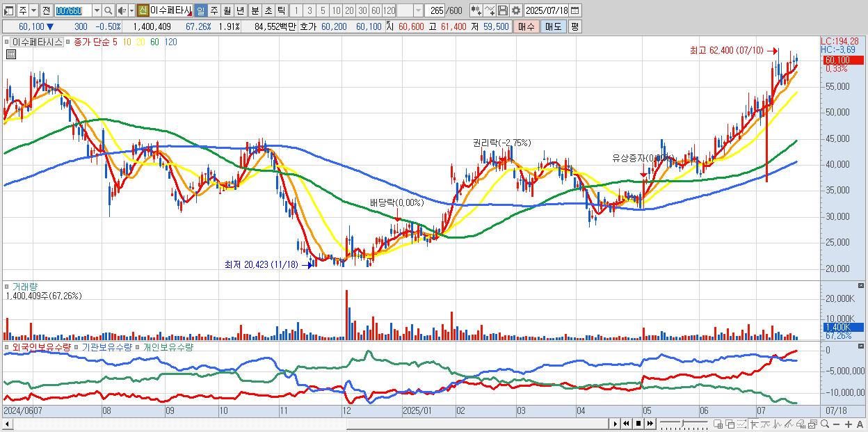Open stock search magnifier icon

click(x=108, y=10)
